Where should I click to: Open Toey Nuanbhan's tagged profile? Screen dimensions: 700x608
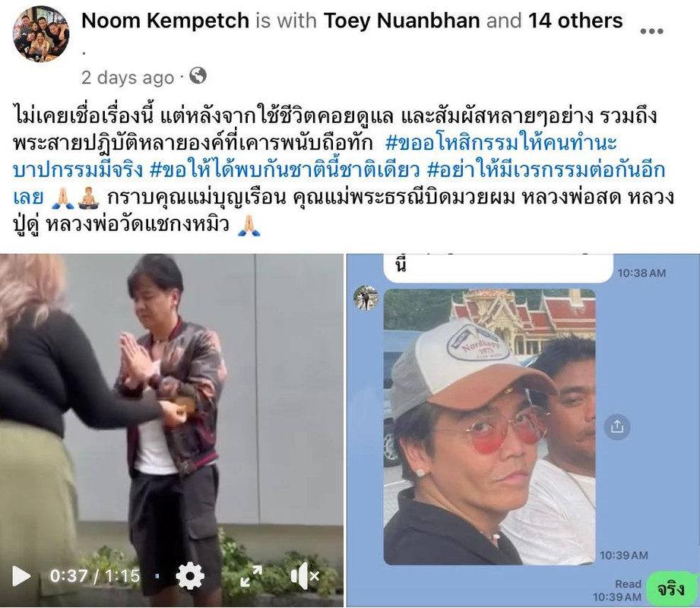(x=401, y=21)
